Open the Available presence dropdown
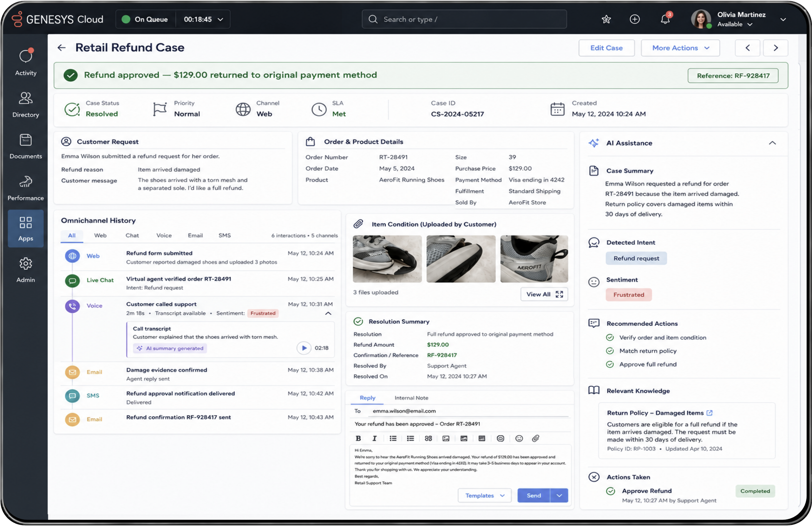Viewport: 812px width, 526px height. tap(735, 24)
